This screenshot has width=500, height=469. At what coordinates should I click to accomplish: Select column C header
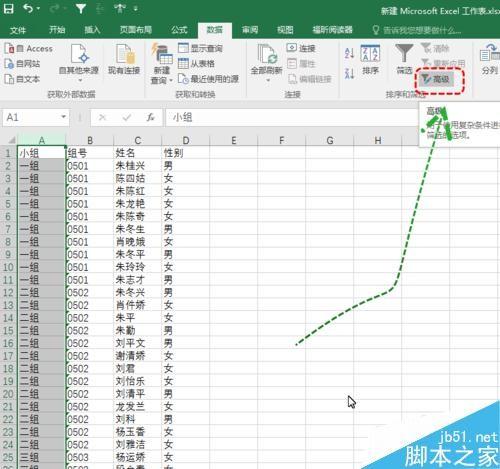(138, 140)
